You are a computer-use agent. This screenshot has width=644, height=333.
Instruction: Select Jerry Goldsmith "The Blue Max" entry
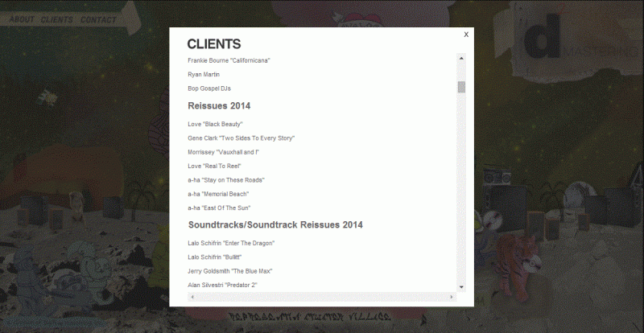click(230, 271)
